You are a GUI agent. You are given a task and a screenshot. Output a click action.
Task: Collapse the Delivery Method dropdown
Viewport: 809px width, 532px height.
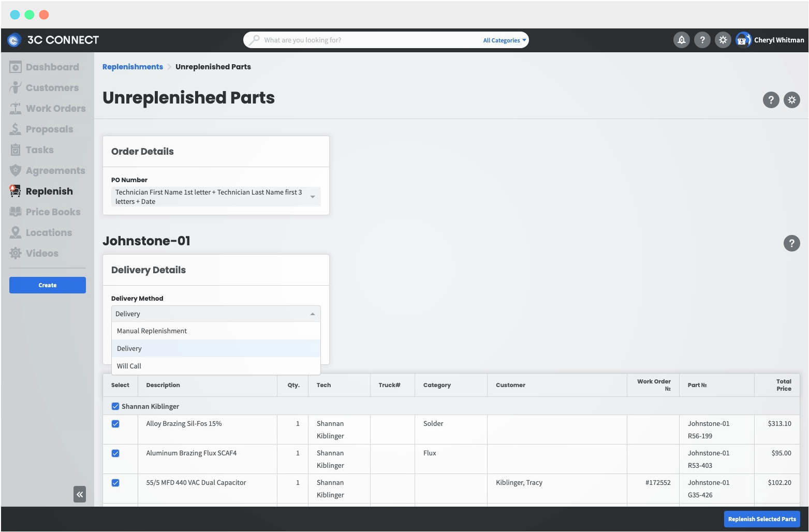(x=312, y=314)
